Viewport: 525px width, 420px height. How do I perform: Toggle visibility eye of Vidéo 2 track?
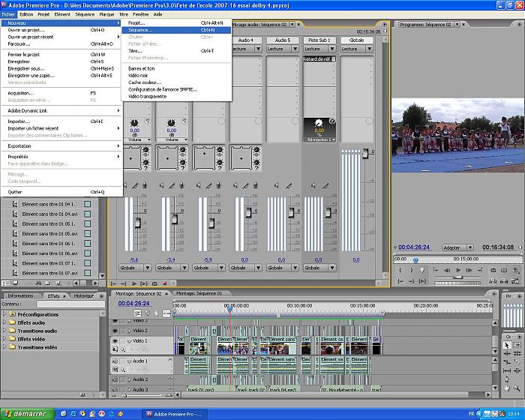coord(115,331)
